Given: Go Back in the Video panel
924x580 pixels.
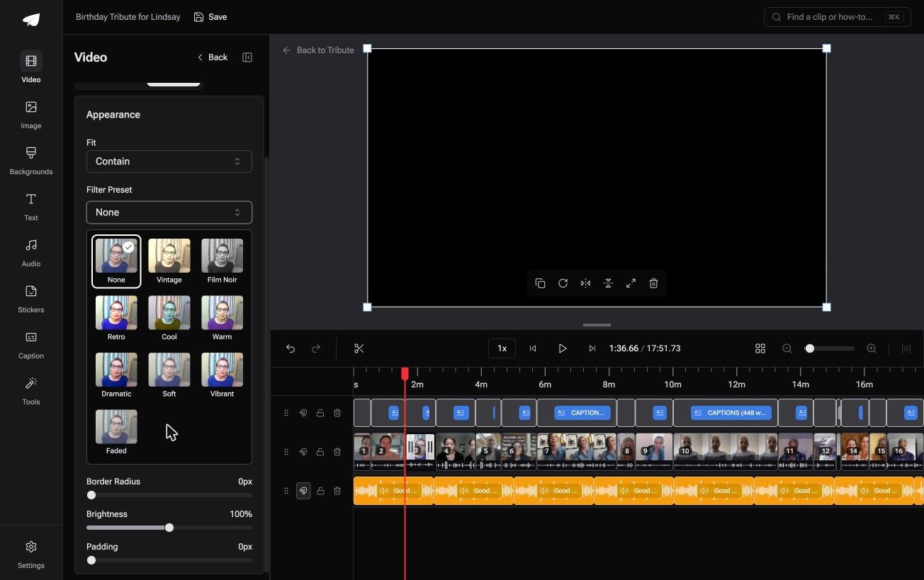Looking at the screenshot, I should coord(213,57).
